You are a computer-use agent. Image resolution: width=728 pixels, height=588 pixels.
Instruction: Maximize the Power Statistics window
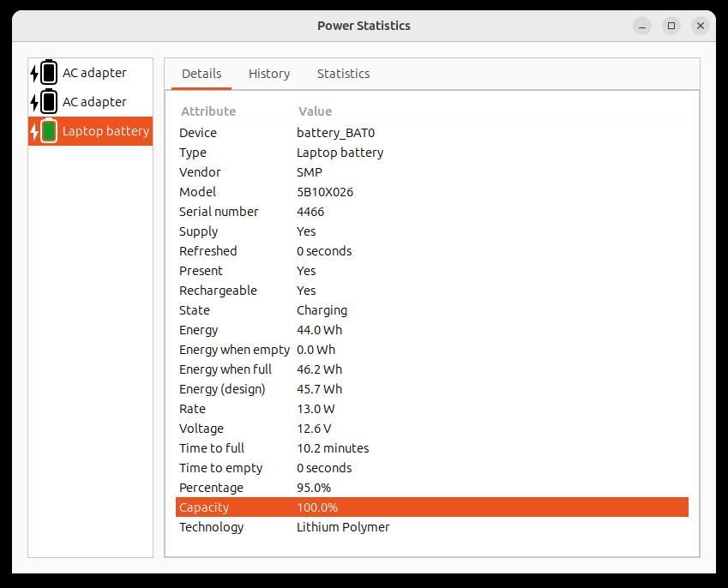pyautogui.click(x=671, y=26)
